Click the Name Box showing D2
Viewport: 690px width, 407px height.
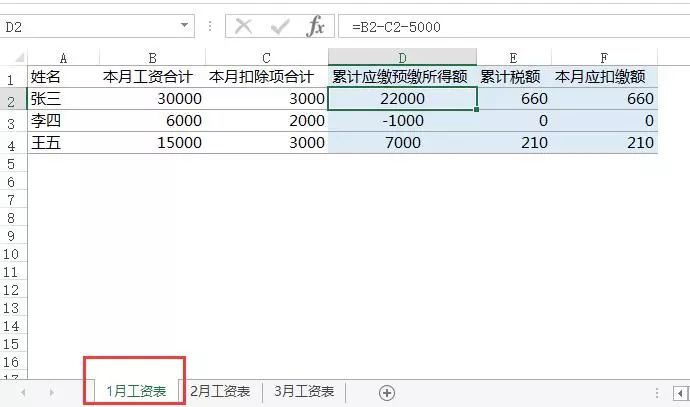(x=97, y=26)
